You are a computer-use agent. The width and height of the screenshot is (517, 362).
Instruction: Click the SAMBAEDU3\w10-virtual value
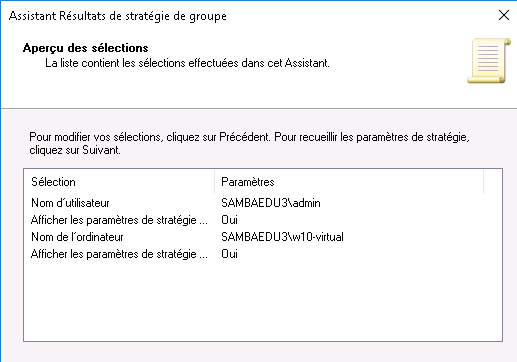tap(282, 237)
